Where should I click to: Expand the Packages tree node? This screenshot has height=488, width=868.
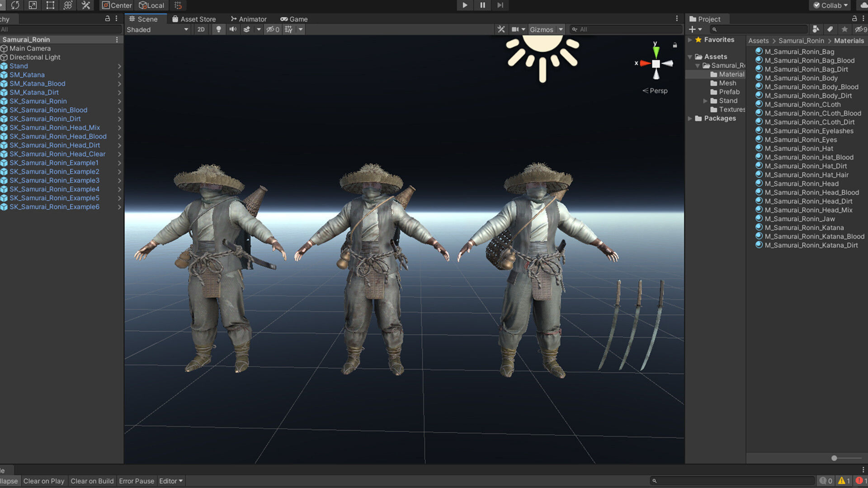point(690,118)
